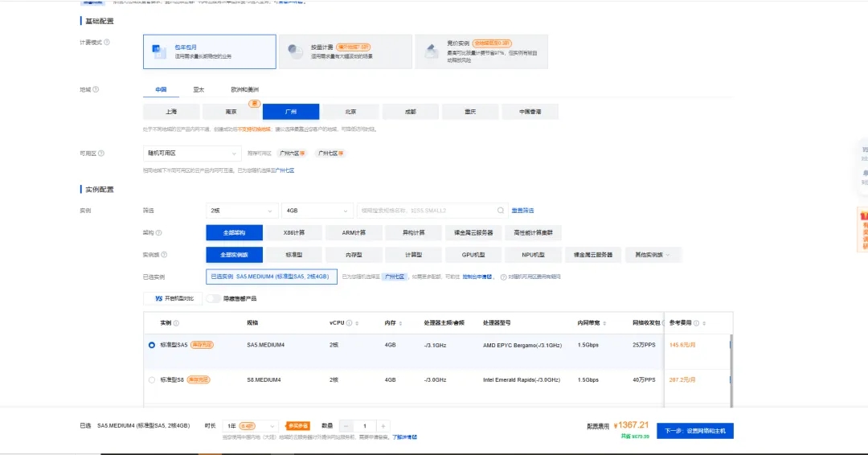Switch to the 亚太 region tab
The height and width of the screenshot is (455, 868).
pos(199,90)
